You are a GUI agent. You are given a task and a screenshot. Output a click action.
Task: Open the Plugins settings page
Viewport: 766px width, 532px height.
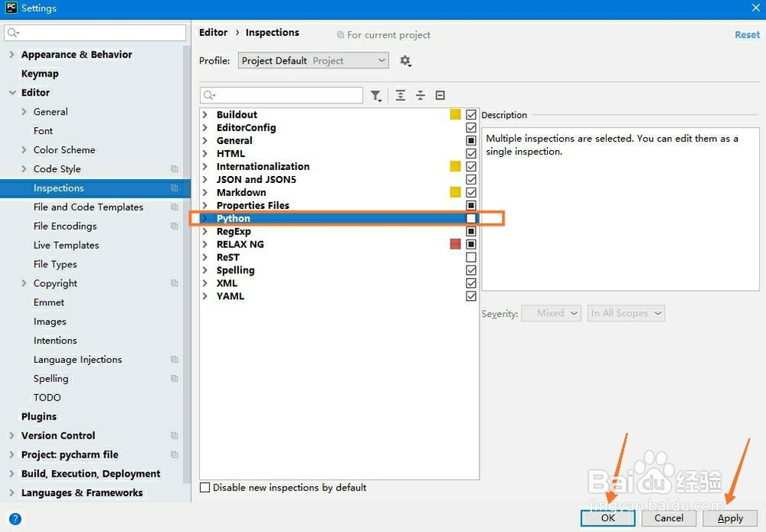(39, 416)
